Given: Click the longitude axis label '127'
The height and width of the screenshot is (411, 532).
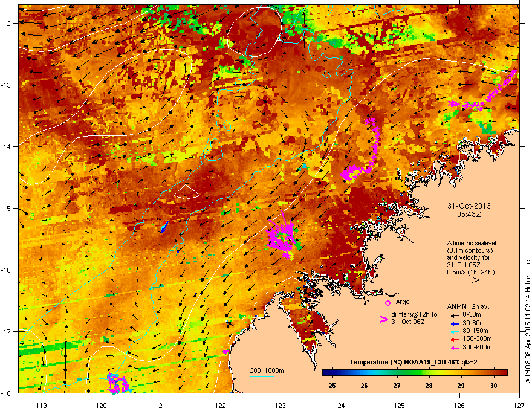Looking at the screenshot, I should coord(519,405).
